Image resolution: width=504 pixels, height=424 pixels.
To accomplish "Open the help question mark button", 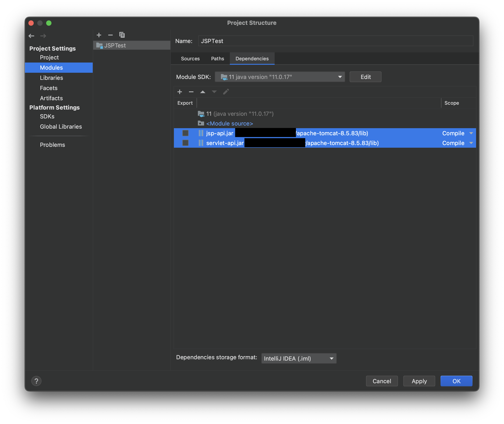I will tap(36, 381).
